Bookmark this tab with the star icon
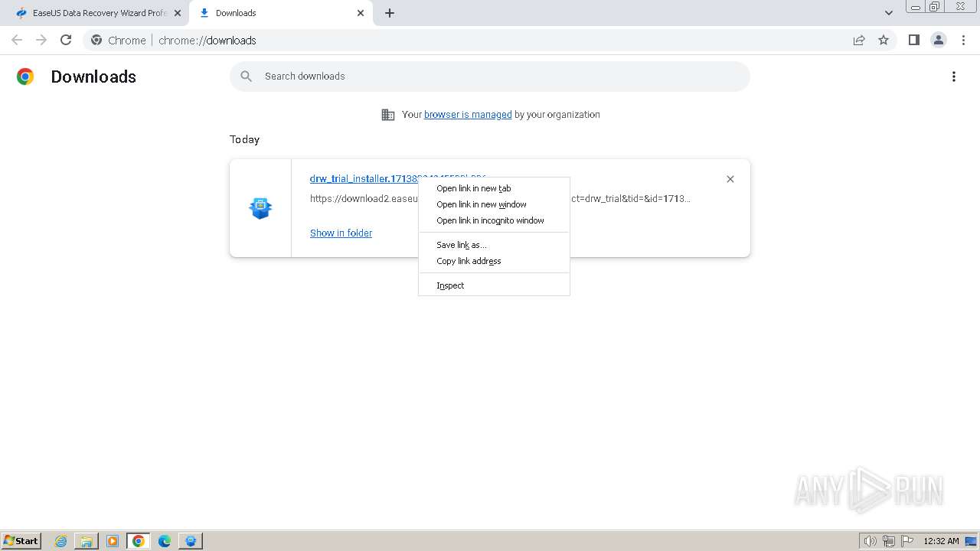Screen dimensions: 980x551 (x=884, y=40)
